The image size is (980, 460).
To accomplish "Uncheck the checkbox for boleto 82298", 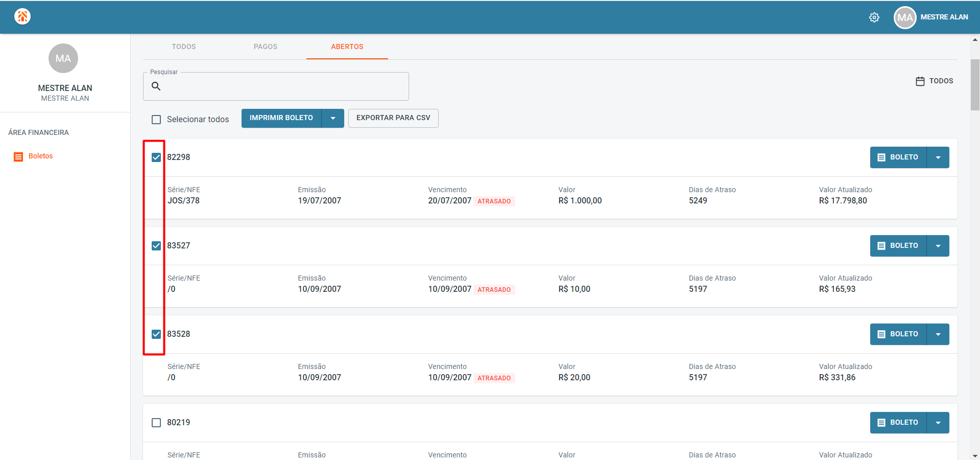I will 156,157.
